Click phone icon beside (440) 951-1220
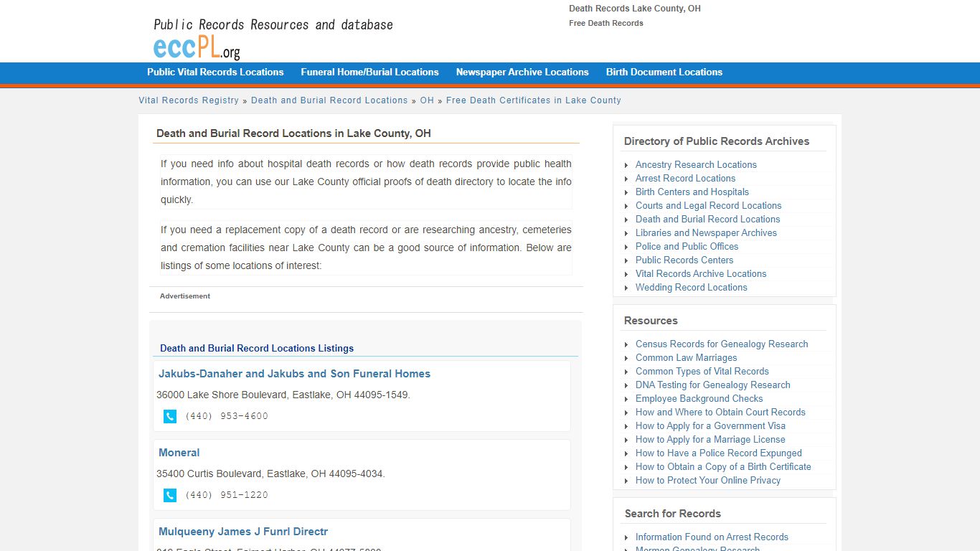The height and width of the screenshot is (551, 980). click(170, 495)
